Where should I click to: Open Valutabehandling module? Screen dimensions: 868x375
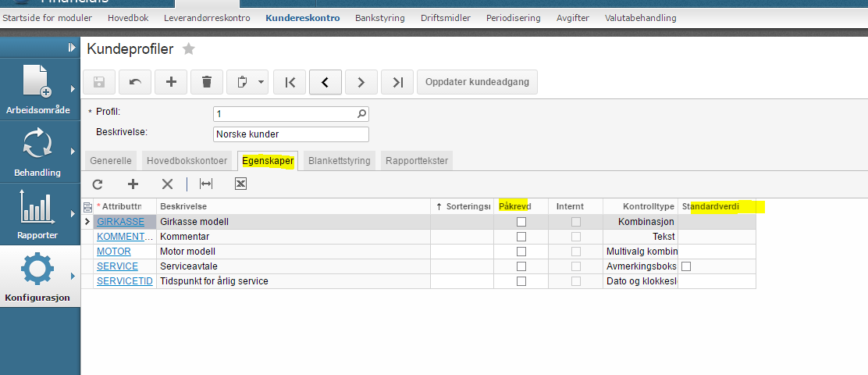(641, 18)
